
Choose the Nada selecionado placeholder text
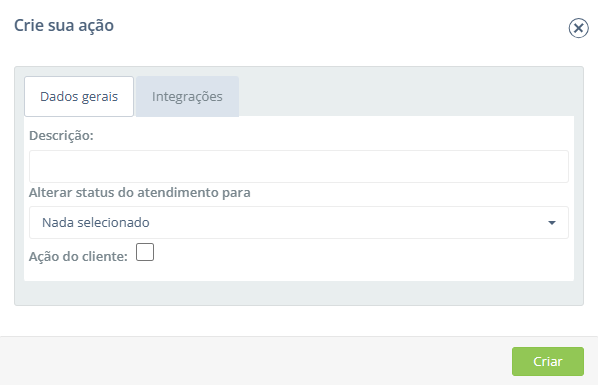(x=96, y=222)
